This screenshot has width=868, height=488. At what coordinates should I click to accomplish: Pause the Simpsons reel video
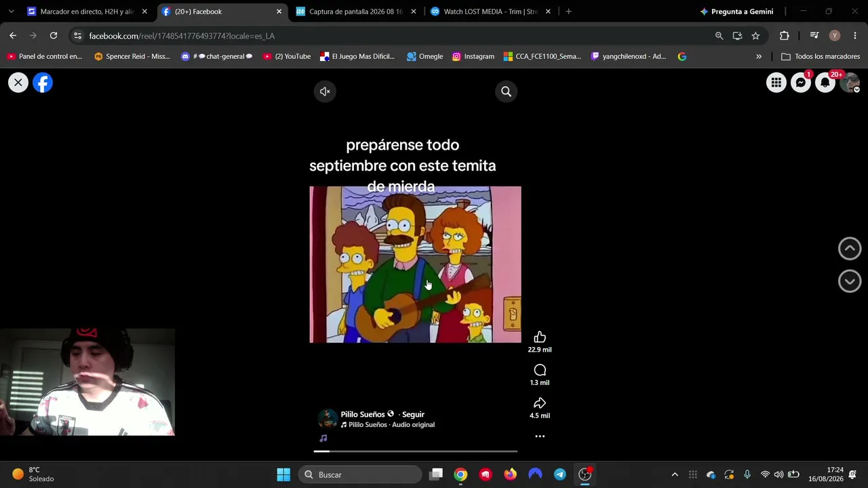coord(415,264)
